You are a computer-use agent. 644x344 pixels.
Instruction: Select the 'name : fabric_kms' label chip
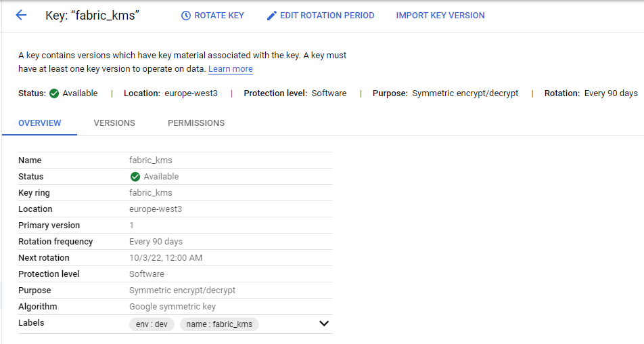(219, 324)
